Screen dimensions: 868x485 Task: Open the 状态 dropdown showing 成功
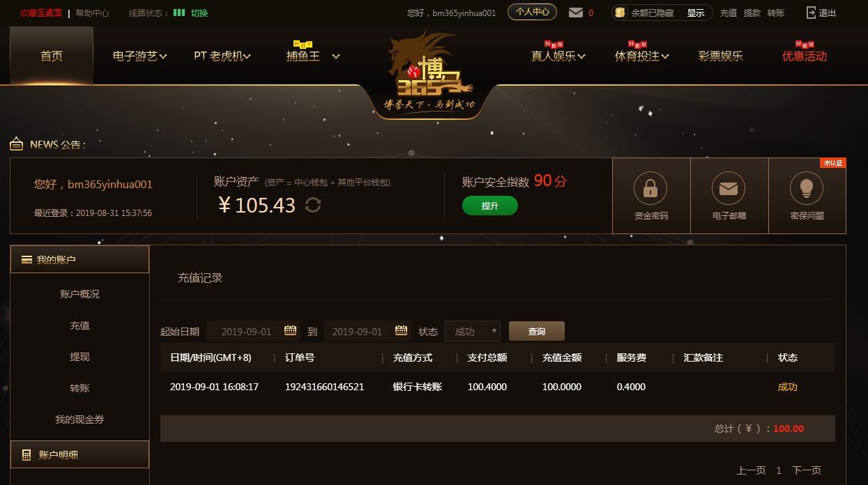coord(473,331)
